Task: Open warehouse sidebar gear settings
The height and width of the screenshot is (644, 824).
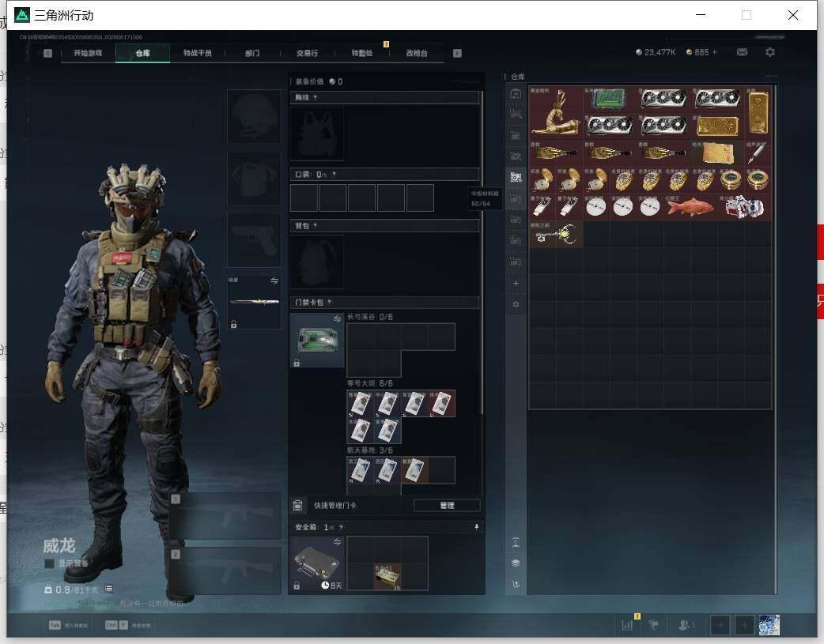Action: 516,304
